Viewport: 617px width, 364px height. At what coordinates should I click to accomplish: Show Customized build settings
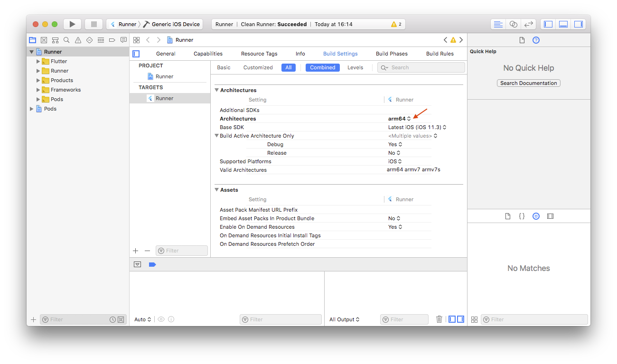pos(258,67)
